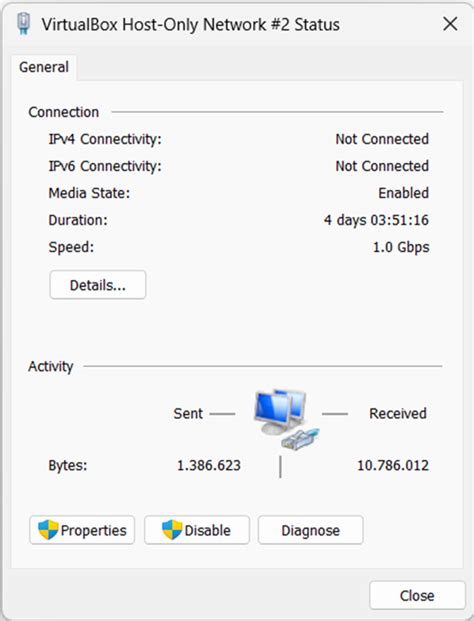Click the Speed value 1.0 Gbps

click(401, 247)
